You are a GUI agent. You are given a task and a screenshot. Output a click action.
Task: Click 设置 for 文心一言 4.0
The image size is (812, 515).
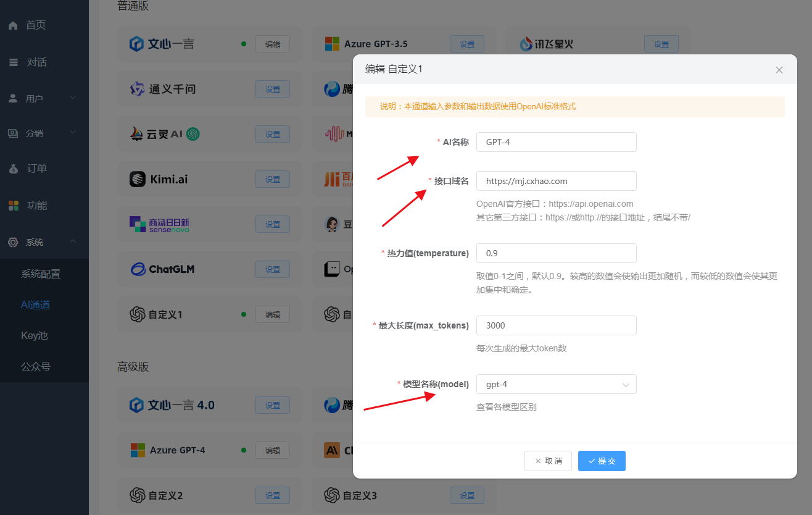[x=273, y=405]
